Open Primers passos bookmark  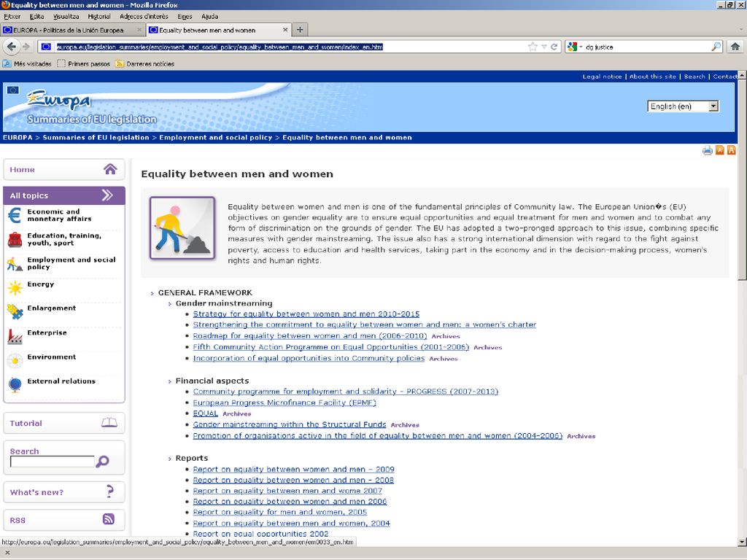tap(83, 63)
